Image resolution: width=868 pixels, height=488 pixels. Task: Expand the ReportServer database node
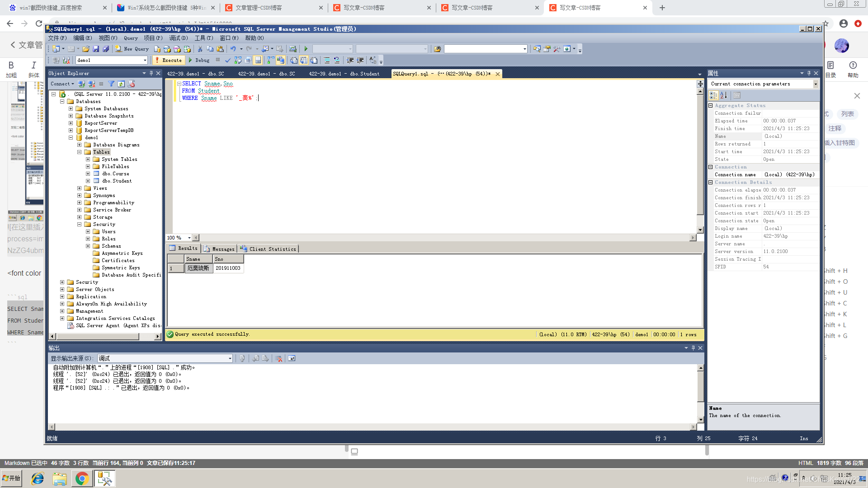click(71, 123)
